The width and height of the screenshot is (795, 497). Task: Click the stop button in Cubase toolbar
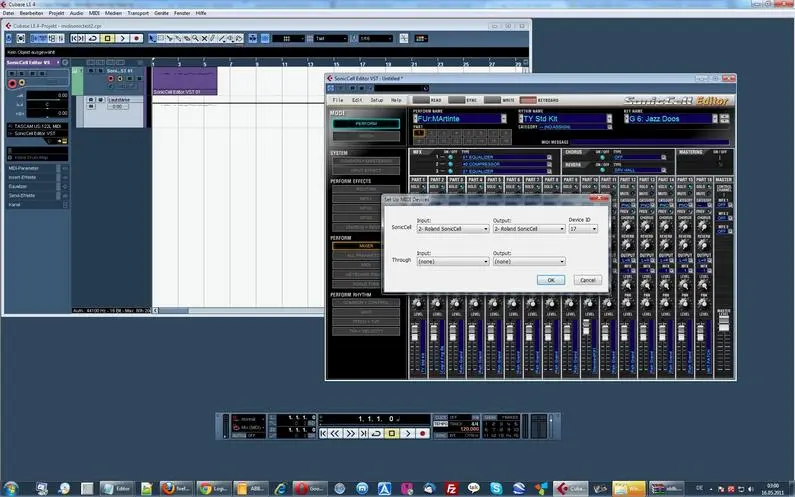click(107, 39)
